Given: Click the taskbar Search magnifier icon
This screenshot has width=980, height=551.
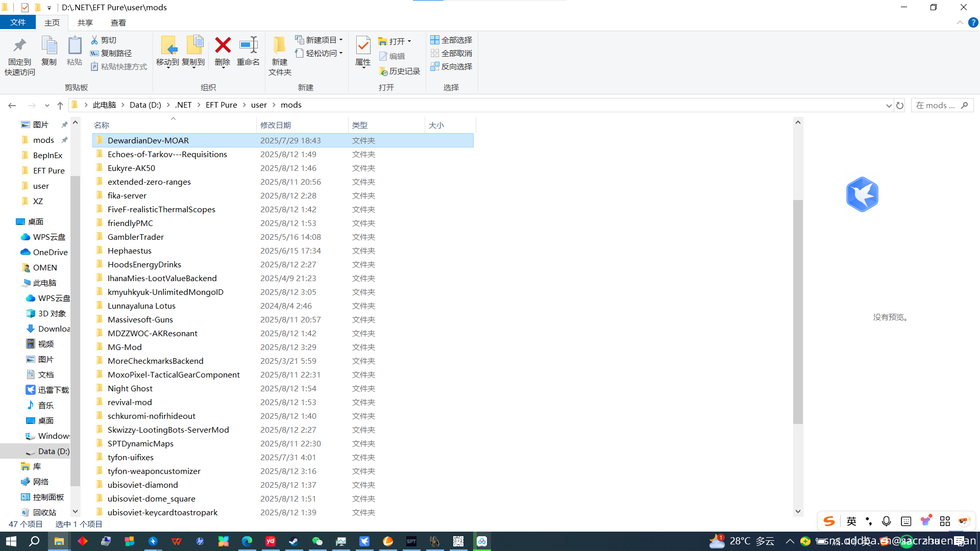Looking at the screenshot, I should point(34,541).
